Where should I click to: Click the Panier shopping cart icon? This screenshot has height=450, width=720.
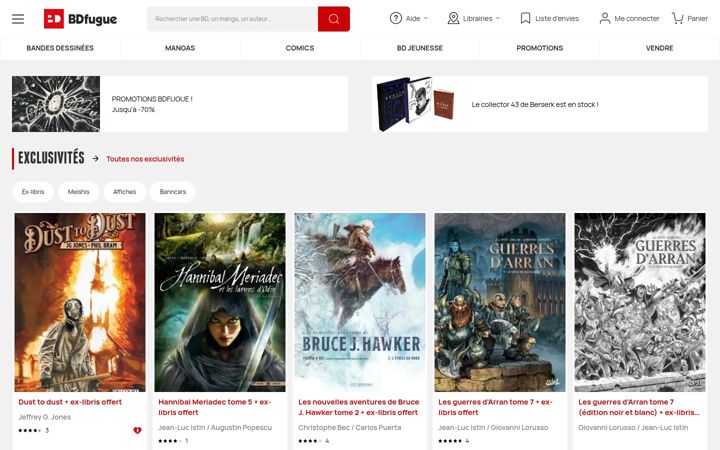pyautogui.click(x=678, y=18)
